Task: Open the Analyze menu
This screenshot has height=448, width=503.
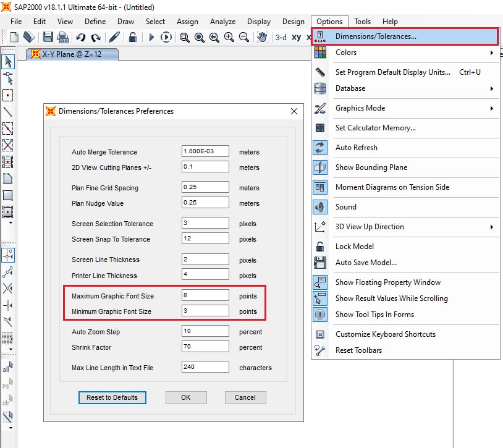Action: pos(222,22)
